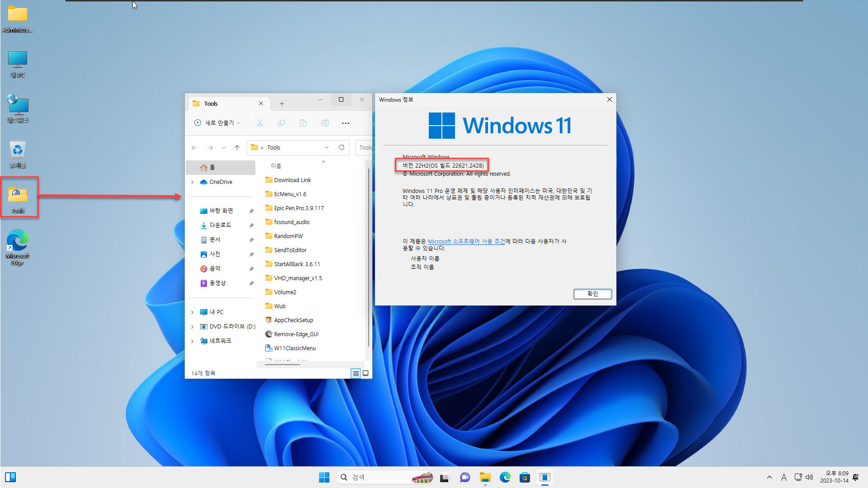Go back in Explorer navigation
868x488 pixels.
point(194,148)
